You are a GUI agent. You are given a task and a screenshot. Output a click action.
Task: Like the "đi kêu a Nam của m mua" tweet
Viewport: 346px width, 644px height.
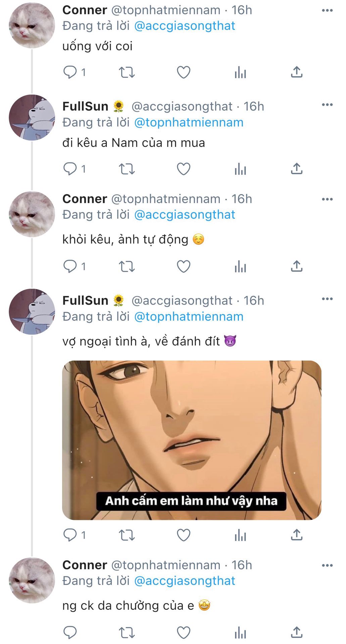coord(184,169)
